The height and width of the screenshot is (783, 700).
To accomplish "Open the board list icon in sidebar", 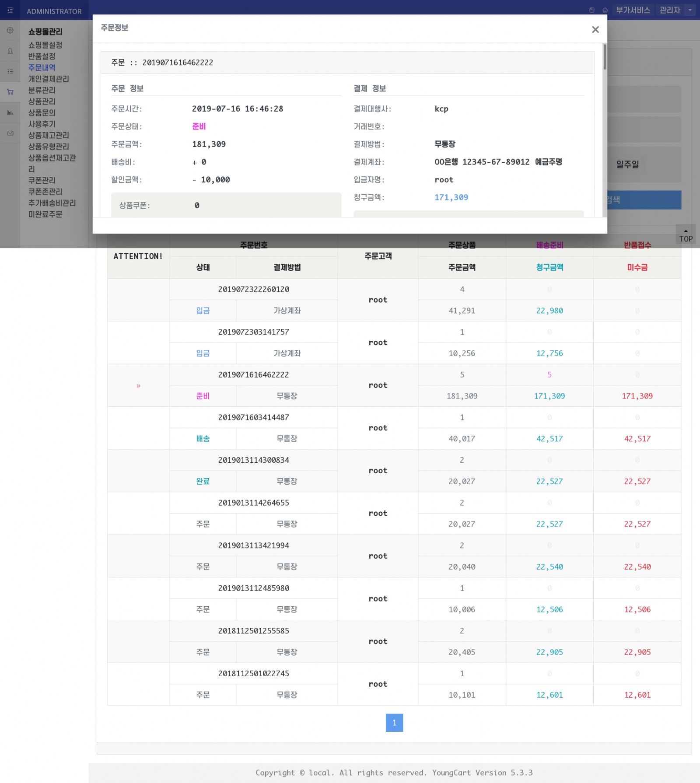I will point(10,72).
